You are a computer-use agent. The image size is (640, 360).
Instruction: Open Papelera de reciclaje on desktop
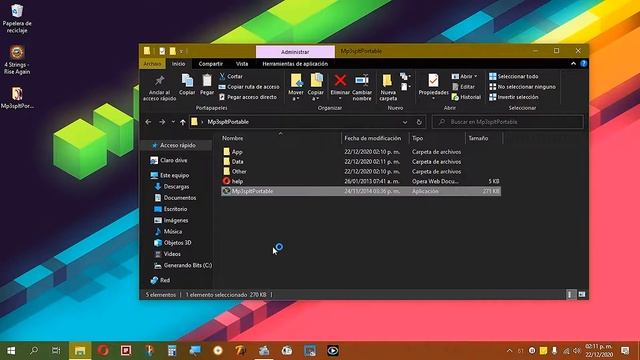[17, 19]
